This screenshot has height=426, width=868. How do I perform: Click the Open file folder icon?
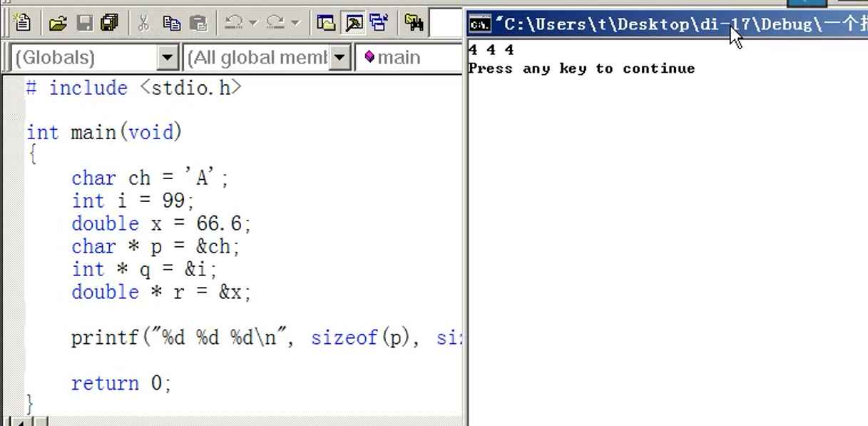click(x=58, y=24)
